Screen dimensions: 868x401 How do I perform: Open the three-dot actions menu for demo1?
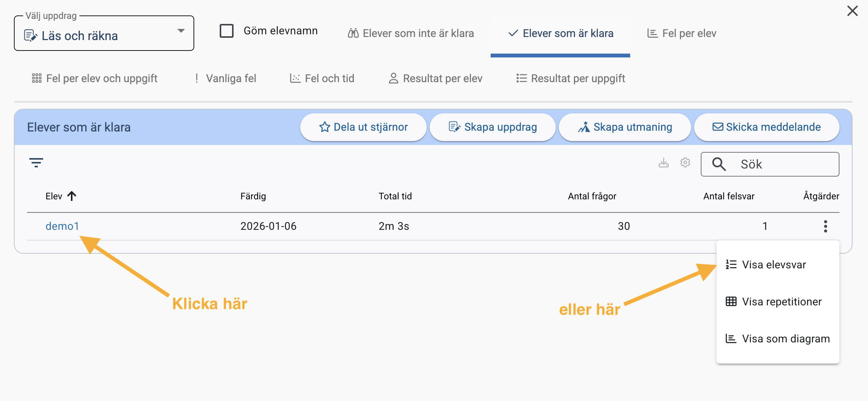pyautogui.click(x=825, y=226)
